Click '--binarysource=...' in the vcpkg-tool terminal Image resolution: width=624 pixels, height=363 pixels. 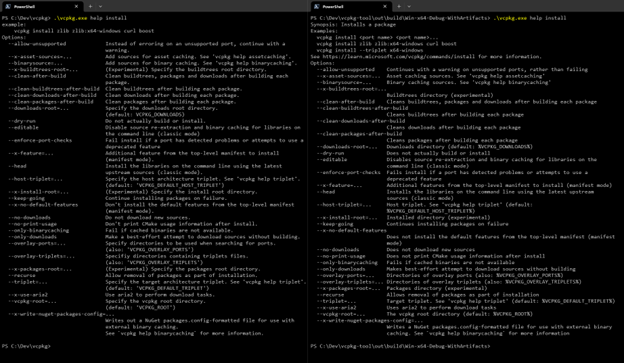coord(344,82)
